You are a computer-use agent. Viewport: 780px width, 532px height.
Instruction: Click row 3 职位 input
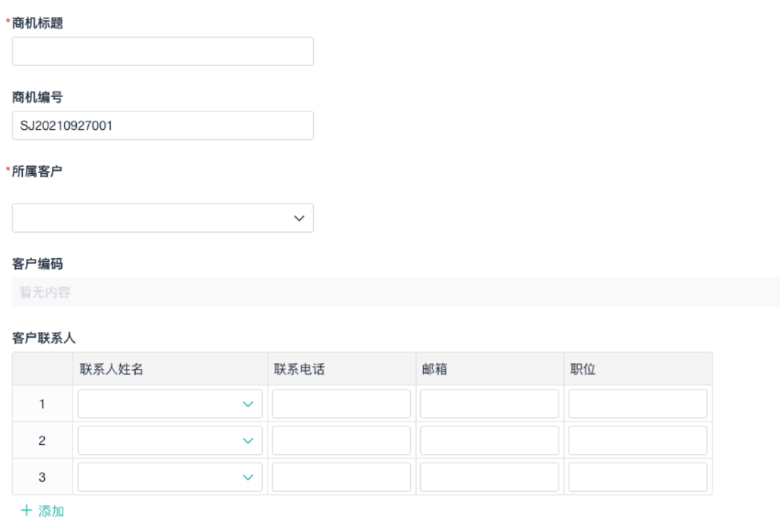pyautogui.click(x=637, y=477)
